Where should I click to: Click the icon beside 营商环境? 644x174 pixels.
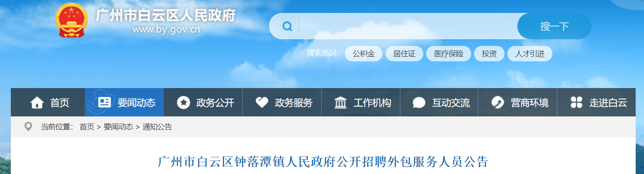click(x=497, y=103)
